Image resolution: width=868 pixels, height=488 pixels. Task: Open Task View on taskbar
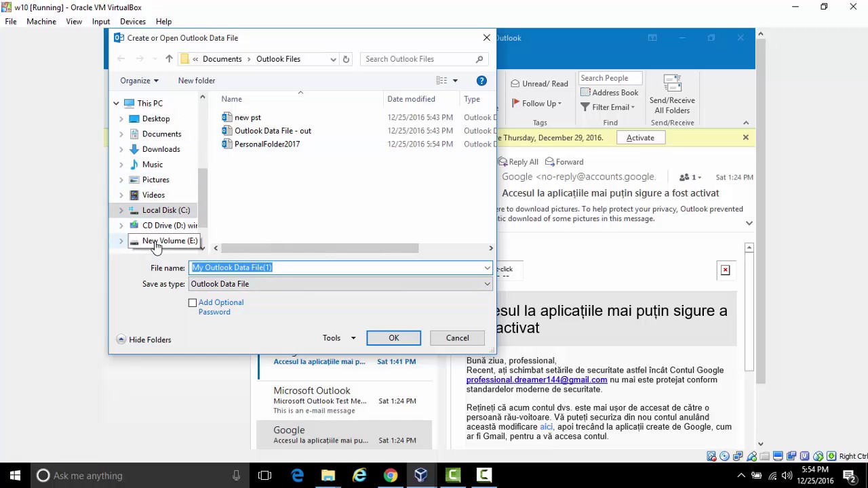(264, 476)
